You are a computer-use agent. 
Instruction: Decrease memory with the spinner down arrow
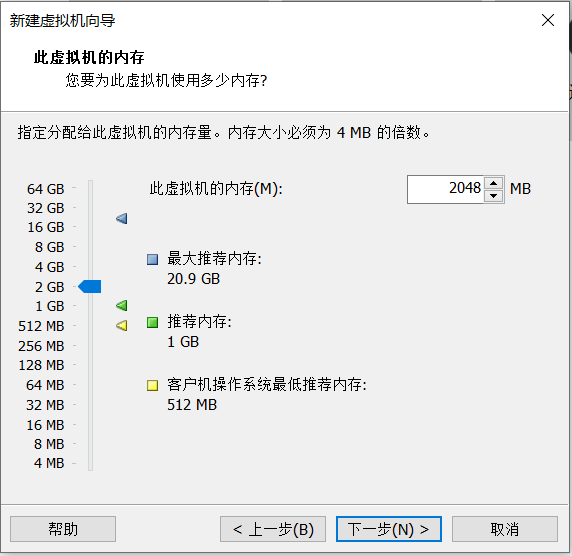point(494,196)
